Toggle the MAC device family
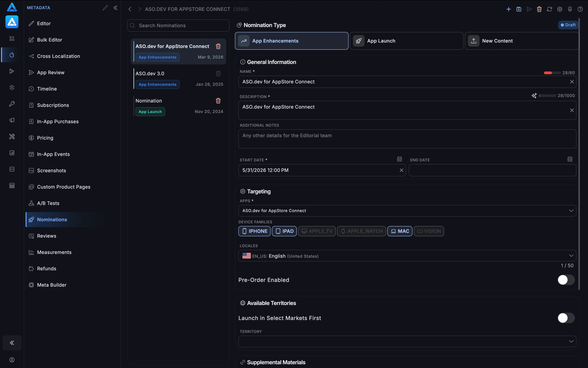The height and width of the screenshot is (368, 588). pyautogui.click(x=400, y=231)
